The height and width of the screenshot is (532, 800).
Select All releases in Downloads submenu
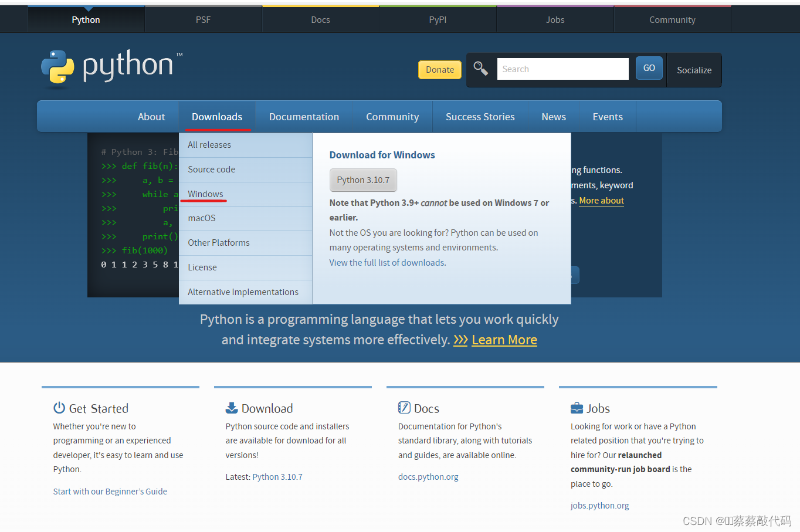246,145
